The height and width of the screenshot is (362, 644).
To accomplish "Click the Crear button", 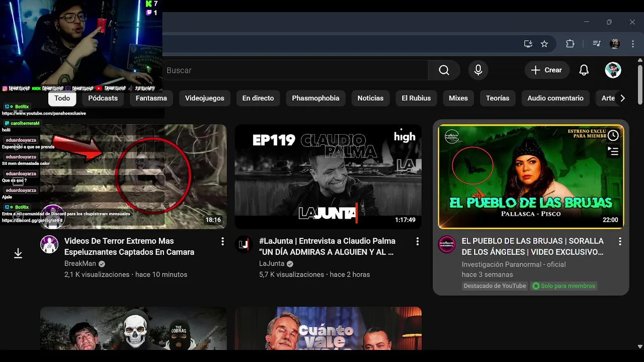I will tap(547, 70).
